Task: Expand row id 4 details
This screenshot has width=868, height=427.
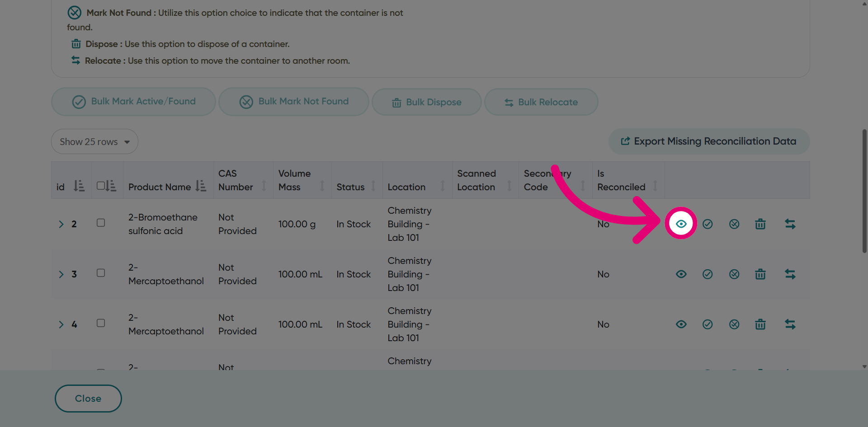Action: coord(61,324)
